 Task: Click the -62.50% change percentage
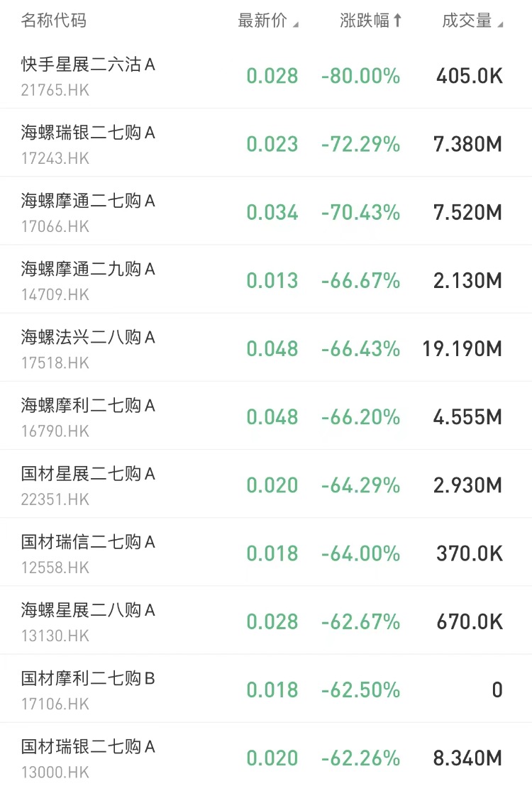point(360,690)
